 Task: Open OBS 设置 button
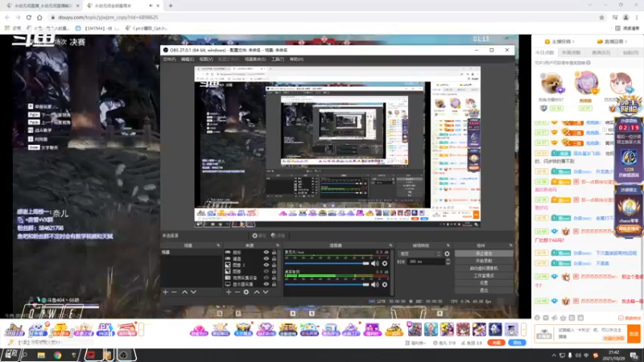tap(484, 283)
